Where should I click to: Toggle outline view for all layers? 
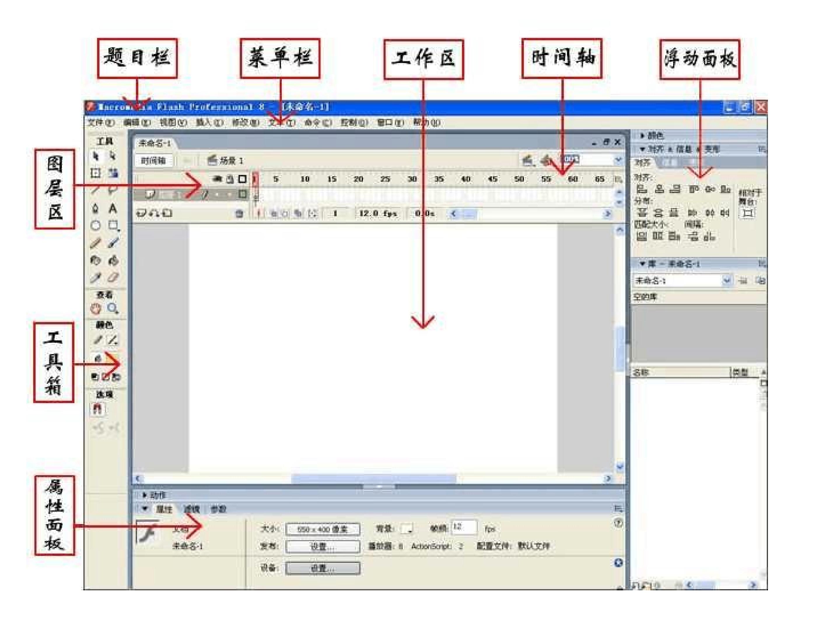[x=242, y=179]
